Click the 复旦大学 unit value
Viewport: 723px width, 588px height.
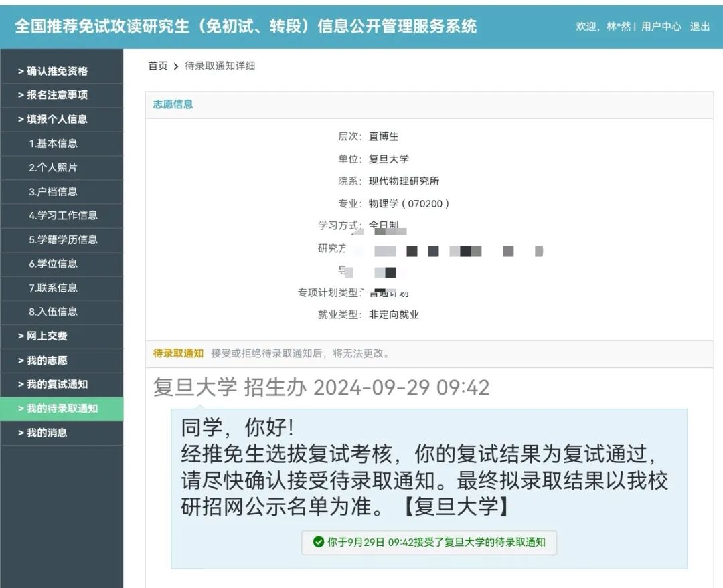click(x=389, y=159)
